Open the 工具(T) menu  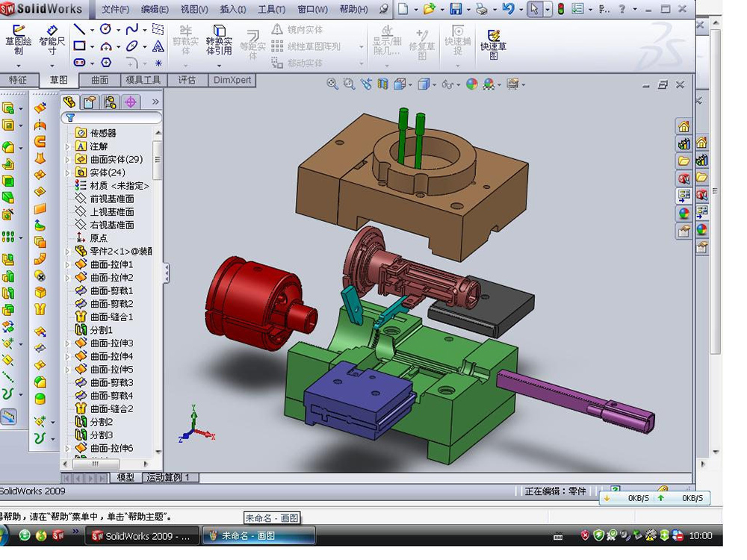tap(272, 9)
